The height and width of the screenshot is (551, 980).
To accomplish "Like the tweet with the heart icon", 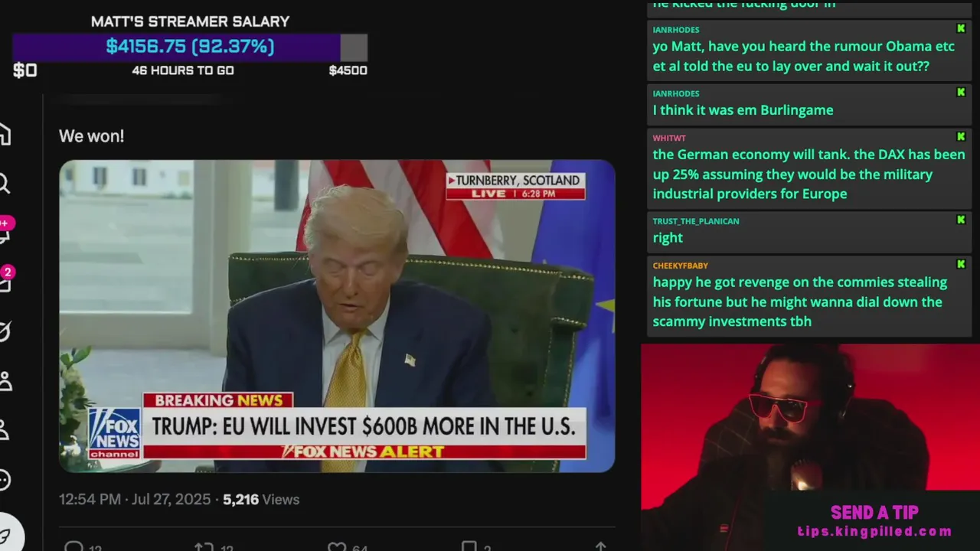I will point(337,546).
